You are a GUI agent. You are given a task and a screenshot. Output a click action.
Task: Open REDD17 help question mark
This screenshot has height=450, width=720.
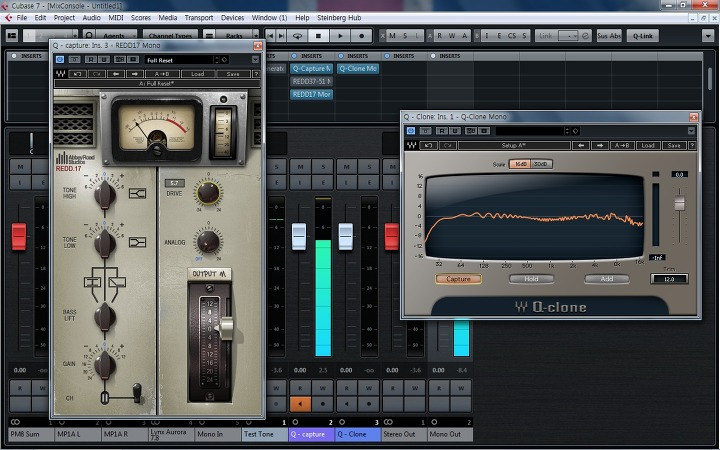pos(256,73)
